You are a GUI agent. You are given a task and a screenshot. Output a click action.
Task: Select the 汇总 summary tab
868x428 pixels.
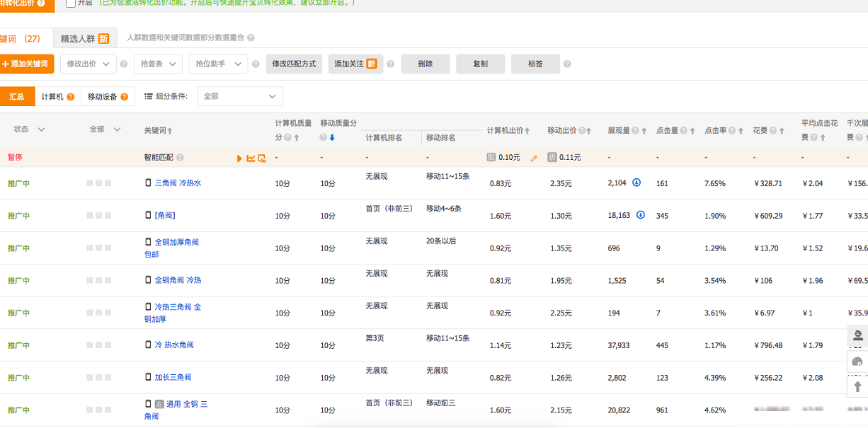16,97
